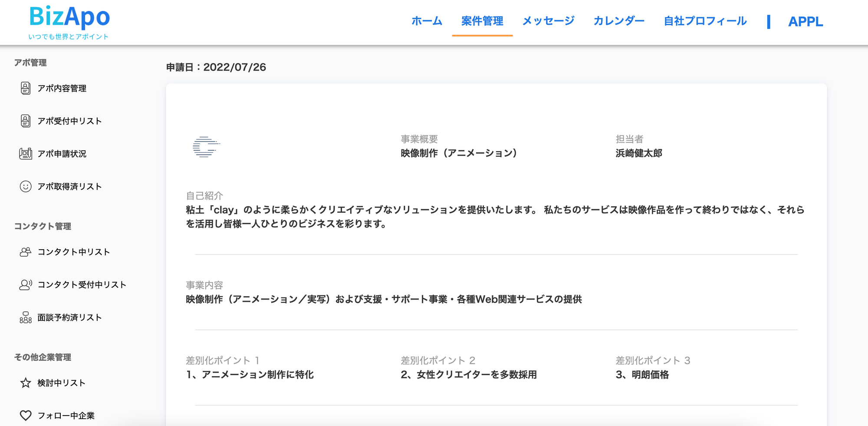Click the いつでも世界とアポイント tagline
Image resolution: width=868 pixels, height=426 pixels.
69,36
